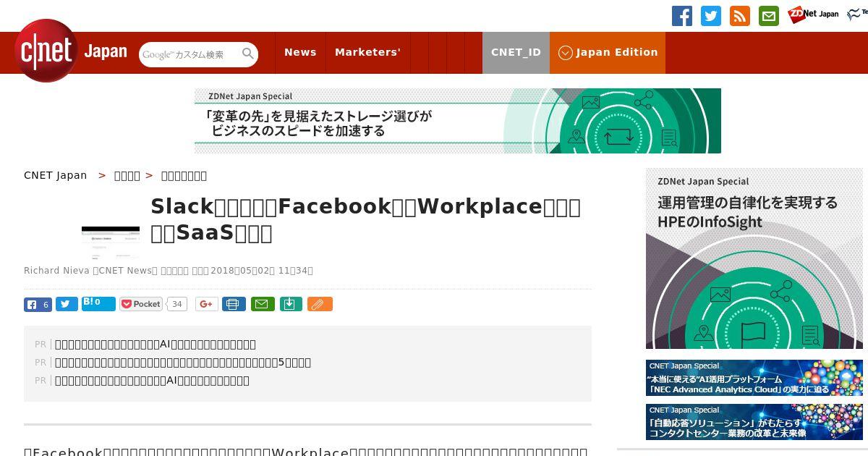Viewport: 868px width, 456px height.
Task: Open the Facebook page icon in the header
Action: coord(682,16)
